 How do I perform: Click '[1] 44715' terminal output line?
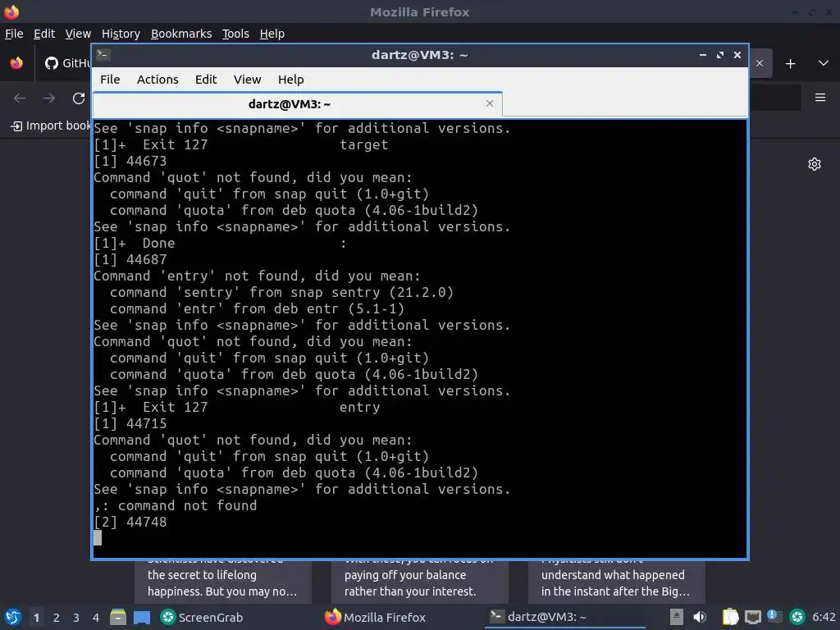click(x=130, y=423)
